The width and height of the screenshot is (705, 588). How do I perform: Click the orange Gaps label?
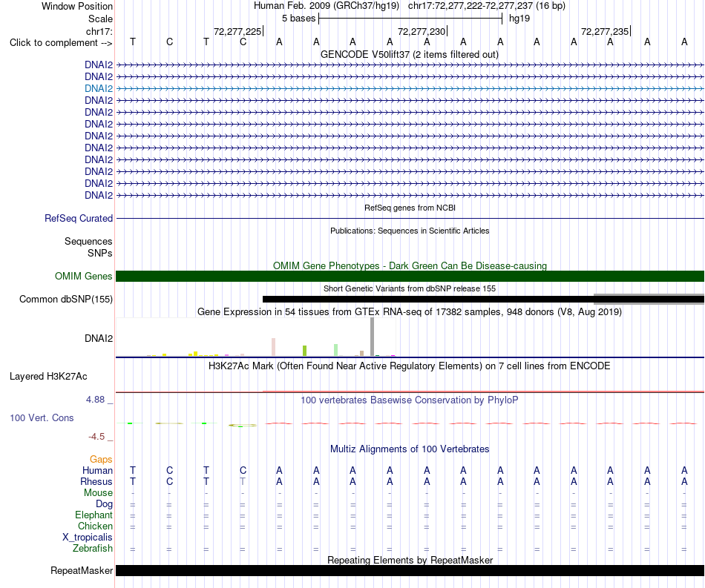101,459
